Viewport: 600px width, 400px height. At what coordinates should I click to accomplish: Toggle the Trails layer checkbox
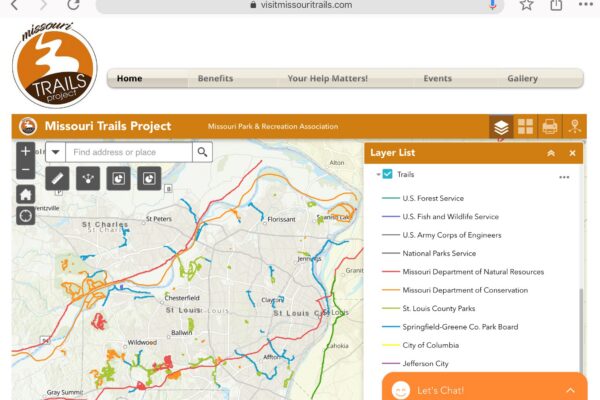tap(387, 174)
